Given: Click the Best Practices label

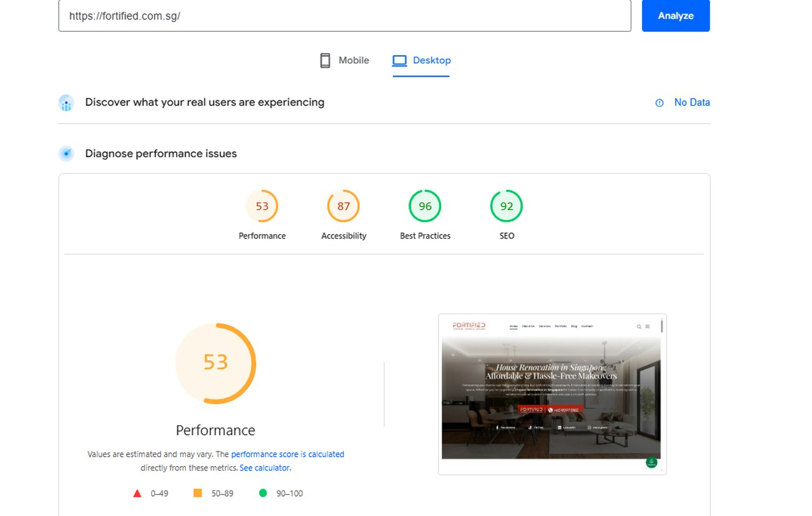Looking at the screenshot, I should click(425, 236).
